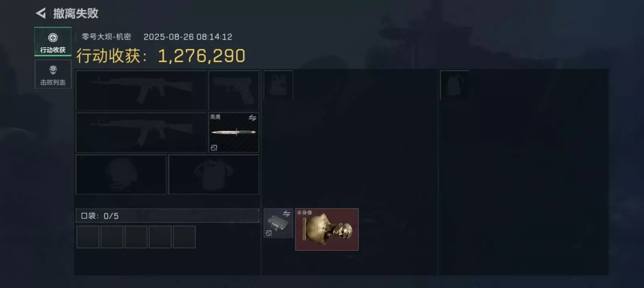Image resolution: width=644 pixels, height=288 pixels.
Task: Click the body armor equipment slot
Action: [x=214, y=174]
